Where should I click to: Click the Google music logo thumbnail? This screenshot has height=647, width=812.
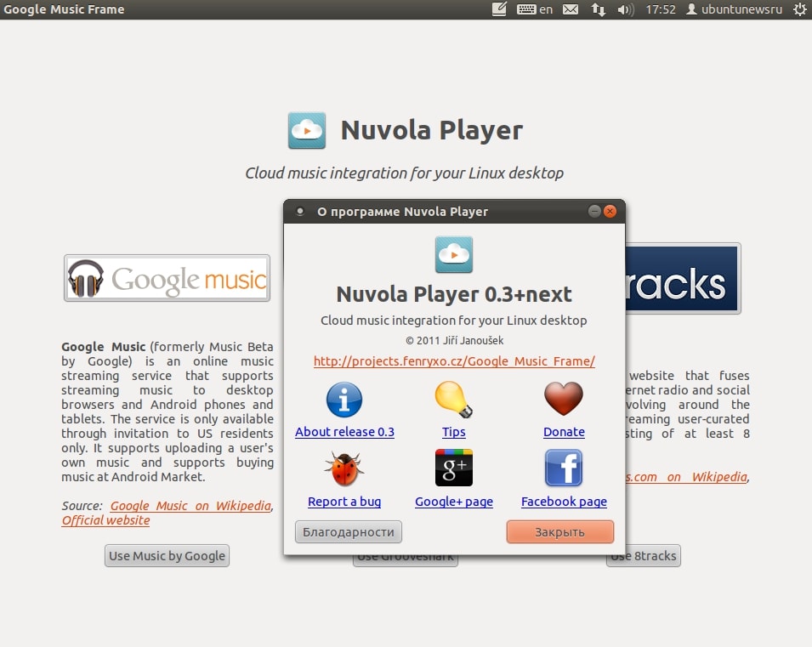coord(167,278)
